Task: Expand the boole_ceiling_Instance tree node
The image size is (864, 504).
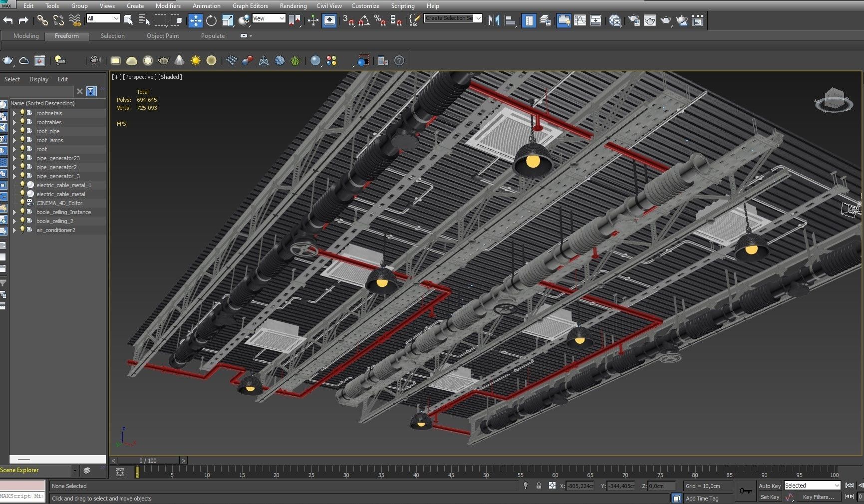Action: (x=14, y=212)
